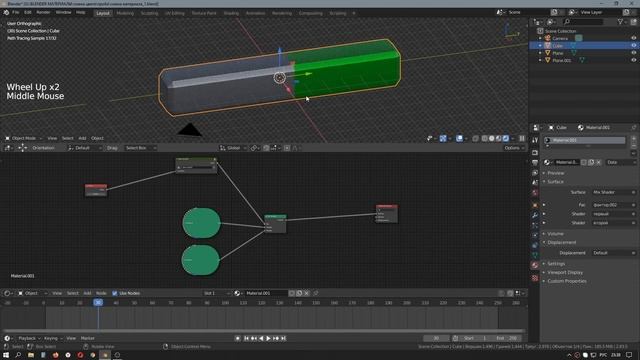Screen dimensions: 640x360
Task: Toggle visibility eye for Camera
Action: 633,38
